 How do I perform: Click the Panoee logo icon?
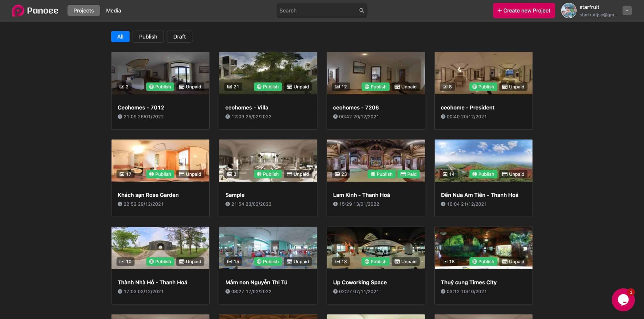coord(18,11)
